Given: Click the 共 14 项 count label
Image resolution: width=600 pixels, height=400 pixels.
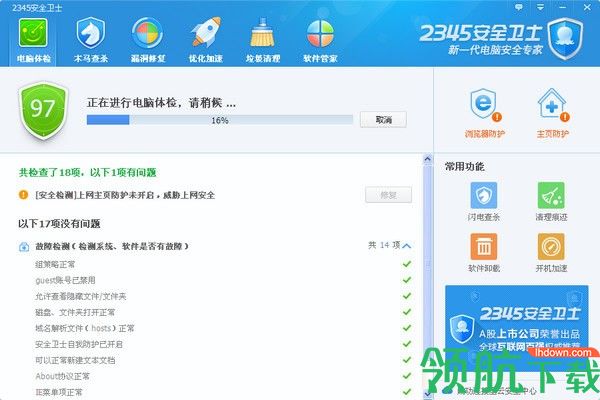Looking at the screenshot, I should (x=384, y=245).
